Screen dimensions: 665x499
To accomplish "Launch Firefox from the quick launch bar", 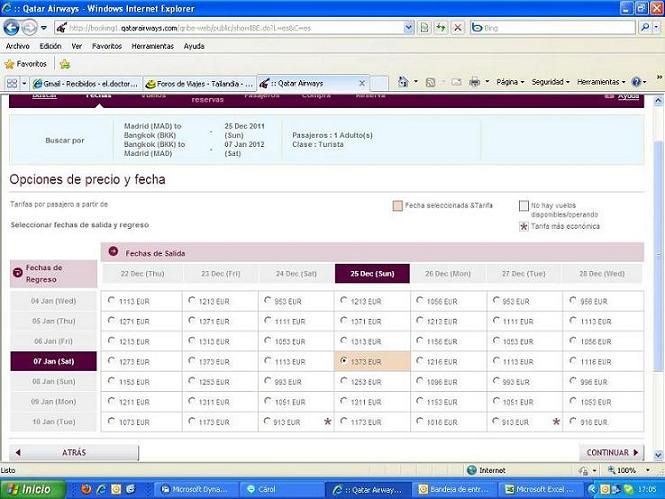I will point(86,489).
